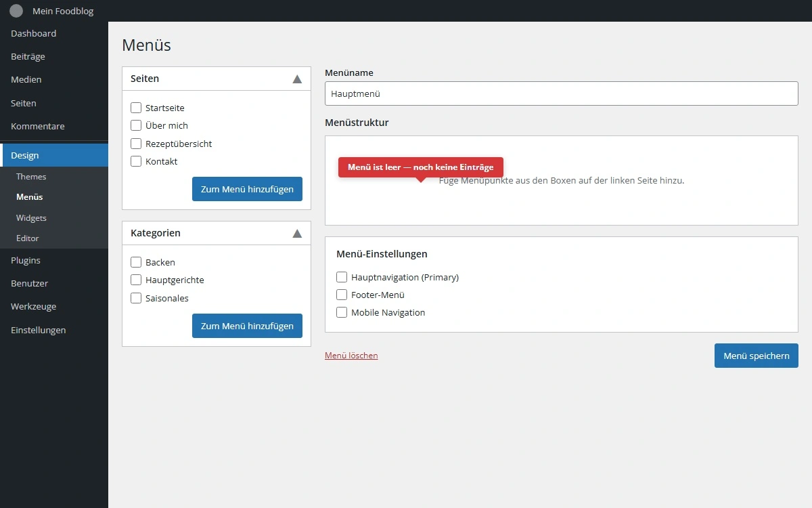Open Einstellungen in the admin sidebar
The width and height of the screenshot is (812, 508).
(39, 330)
